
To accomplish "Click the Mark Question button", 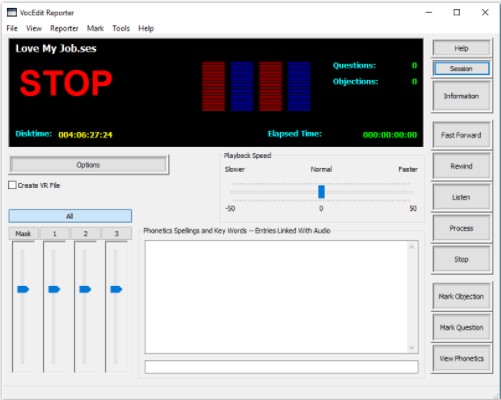I will point(461,327).
